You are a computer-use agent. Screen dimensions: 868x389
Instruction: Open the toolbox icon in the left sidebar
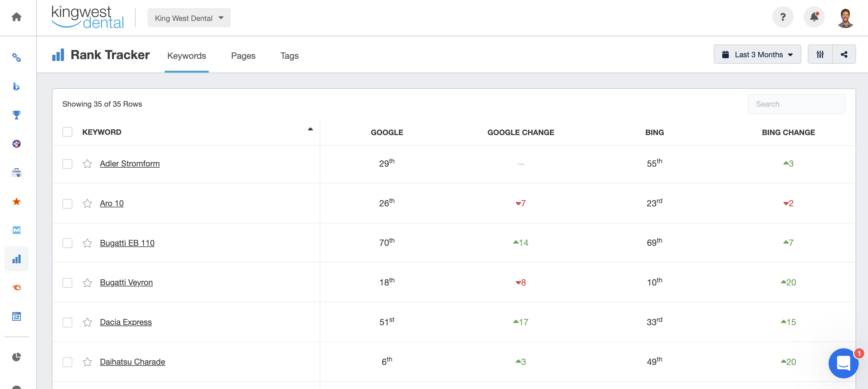[17, 173]
